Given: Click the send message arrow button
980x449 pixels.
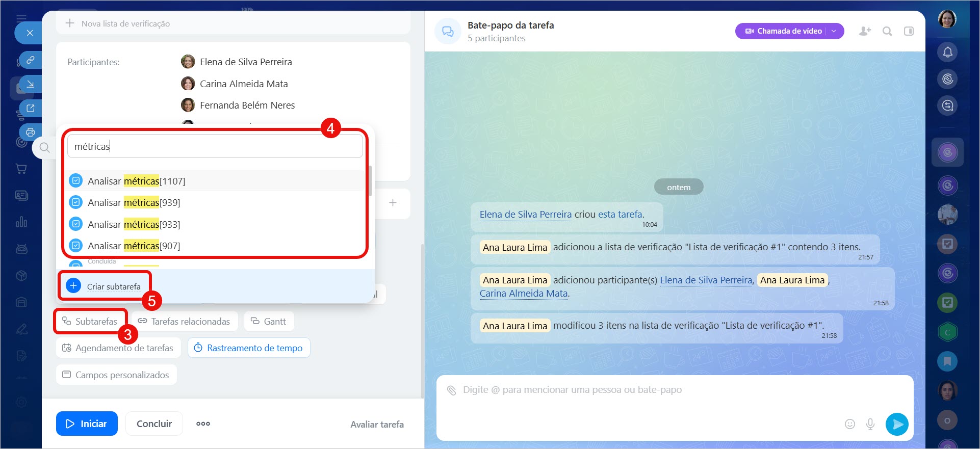Looking at the screenshot, I should point(897,424).
